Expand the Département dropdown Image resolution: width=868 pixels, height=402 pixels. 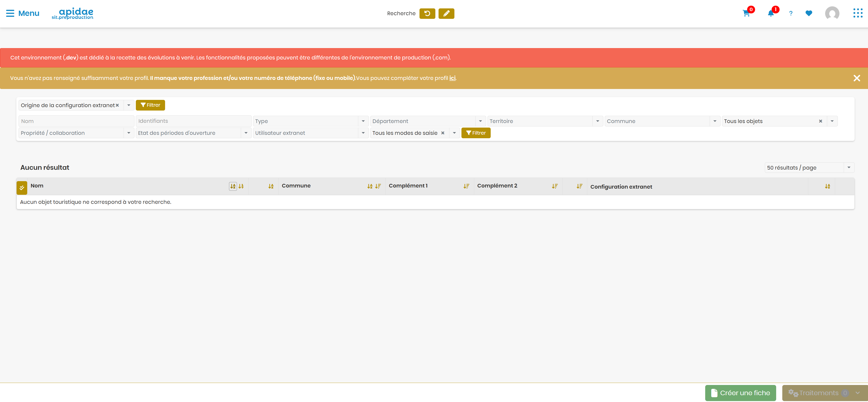[480, 121]
